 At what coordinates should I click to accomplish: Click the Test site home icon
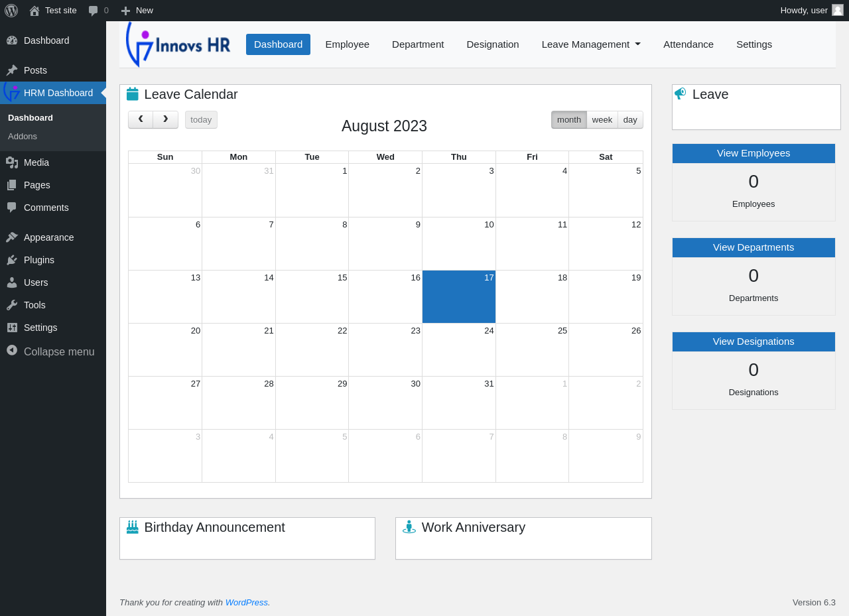(x=34, y=11)
